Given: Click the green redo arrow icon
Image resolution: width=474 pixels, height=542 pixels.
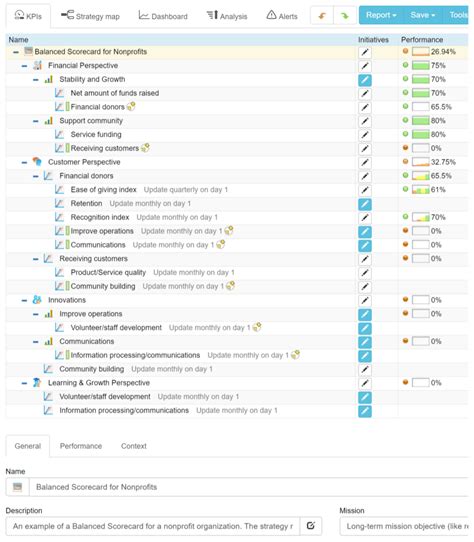Looking at the screenshot, I should 344,16.
